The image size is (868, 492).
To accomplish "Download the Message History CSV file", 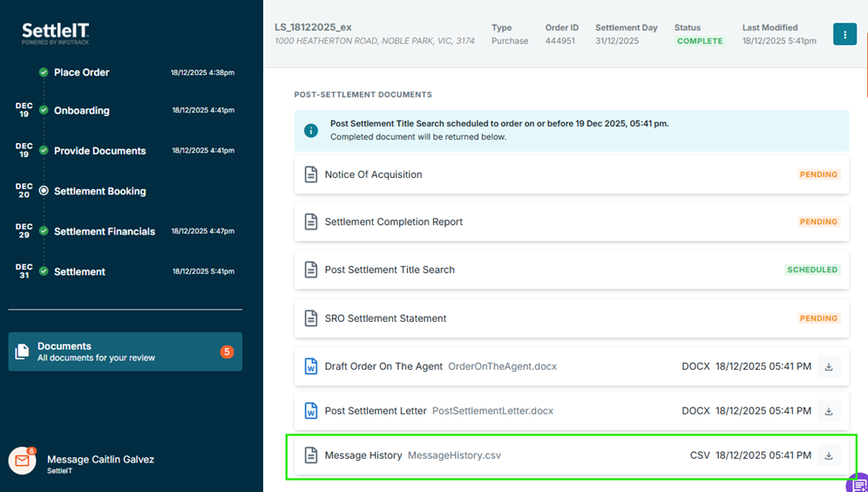I will pyautogui.click(x=828, y=455).
